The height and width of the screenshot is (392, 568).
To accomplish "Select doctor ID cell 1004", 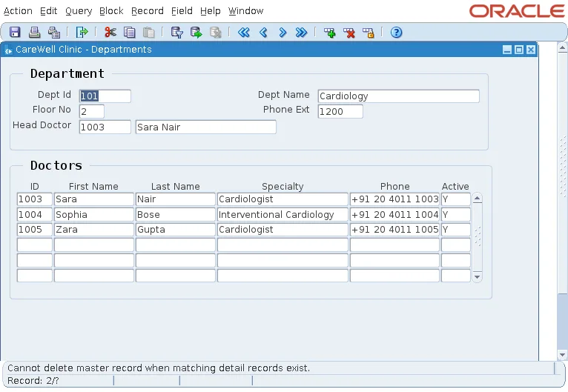I will tap(35, 215).
